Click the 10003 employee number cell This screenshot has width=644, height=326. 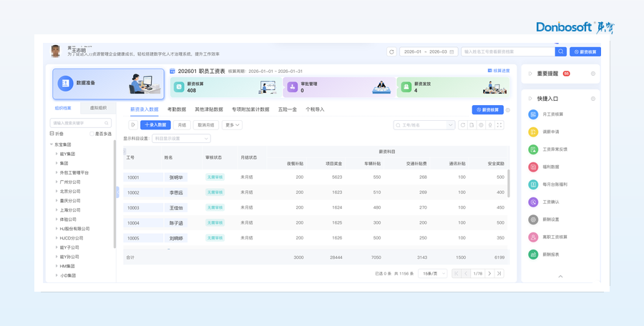click(x=143, y=208)
